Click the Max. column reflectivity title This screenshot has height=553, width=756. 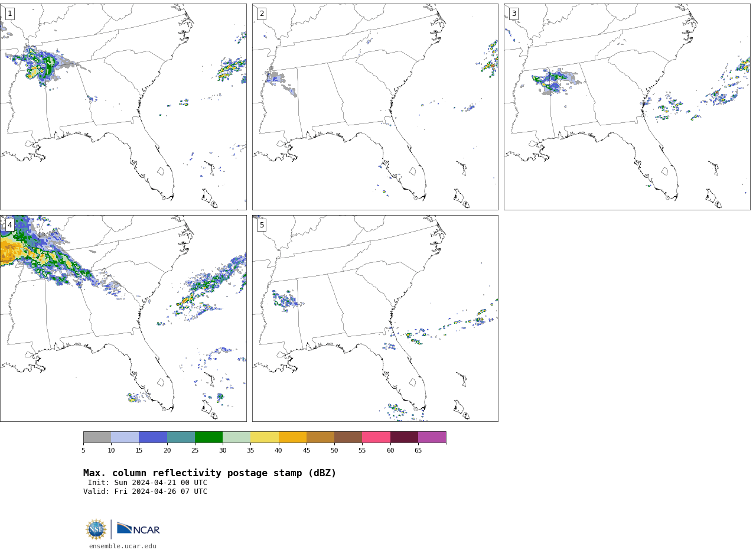pyautogui.click(x=210, y=473)
